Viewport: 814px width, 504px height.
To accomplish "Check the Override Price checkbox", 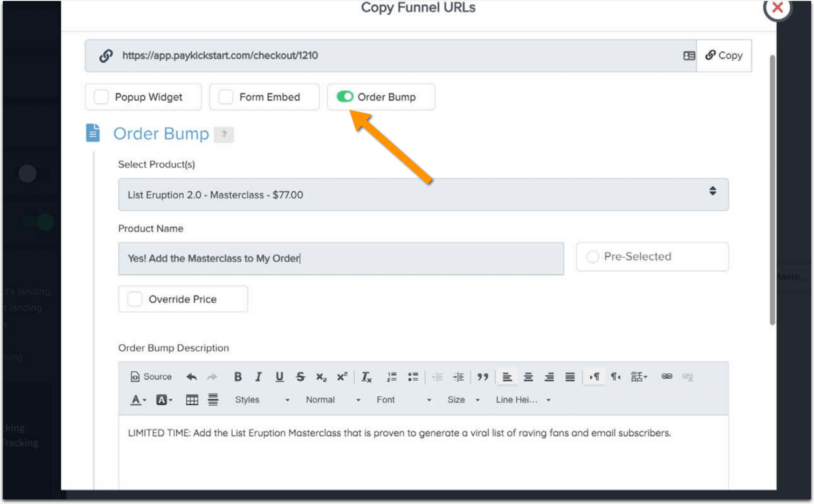I will pos(135,299).
